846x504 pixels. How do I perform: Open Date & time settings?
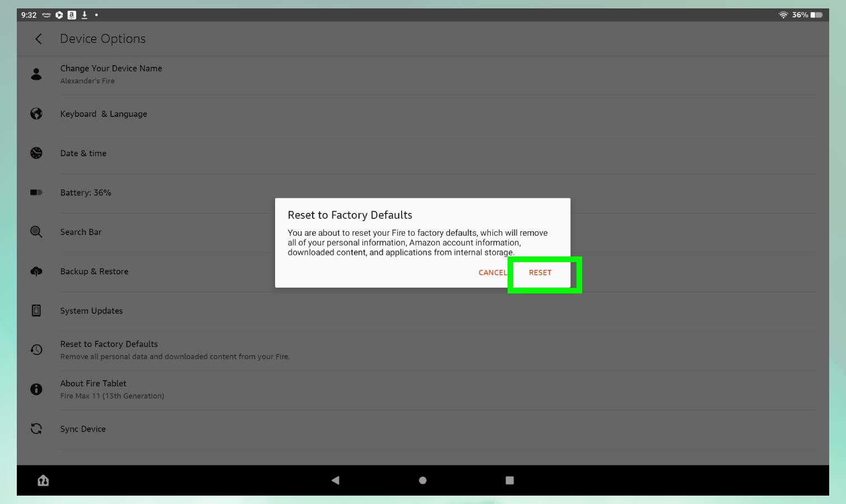pyautogui.click(x=423, y=153)
